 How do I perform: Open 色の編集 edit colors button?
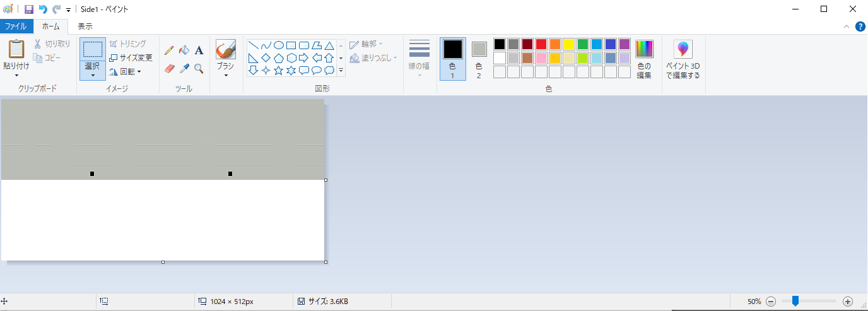[x=644, y=59]
